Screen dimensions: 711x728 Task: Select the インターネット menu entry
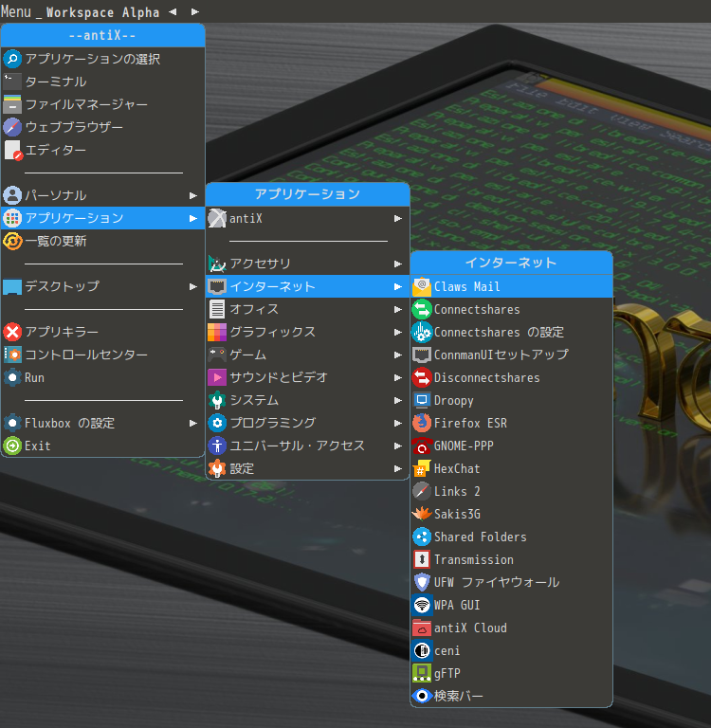click(307, 286)
